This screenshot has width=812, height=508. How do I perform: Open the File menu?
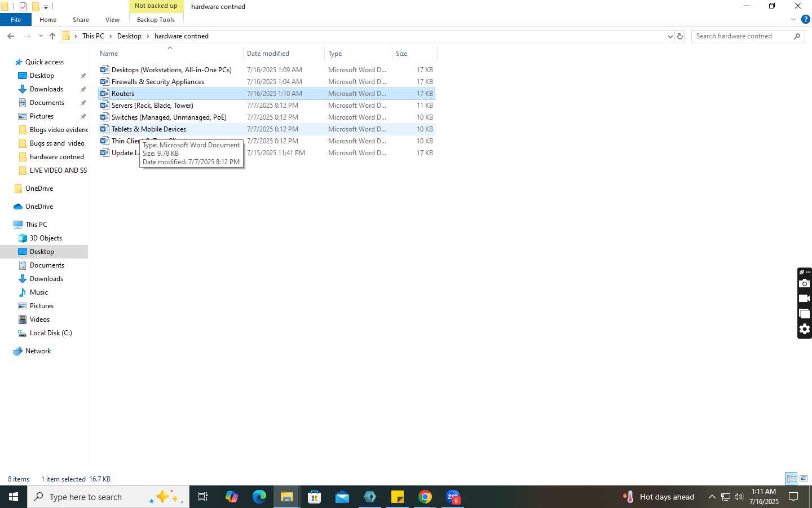(16, 20)
